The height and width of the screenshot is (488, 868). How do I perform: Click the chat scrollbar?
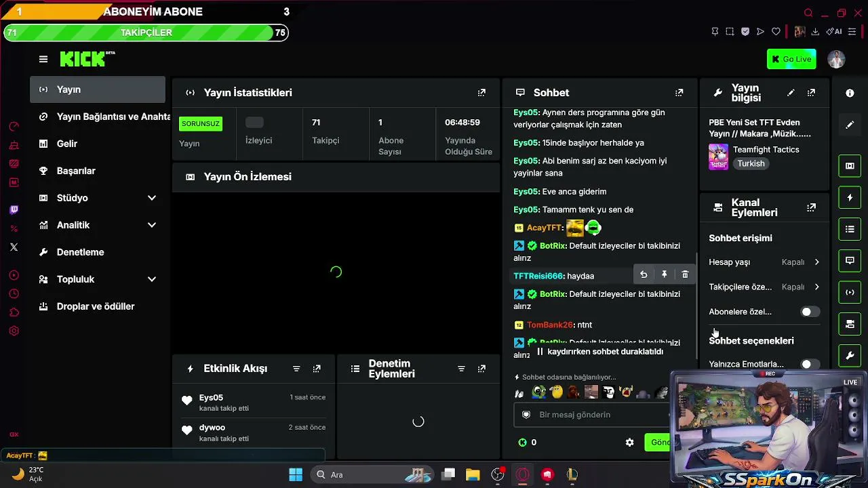[x=696, y=305]
